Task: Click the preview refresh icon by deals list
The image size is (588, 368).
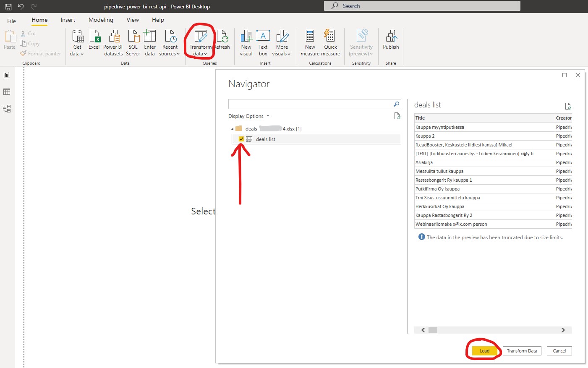Action: 568,106
